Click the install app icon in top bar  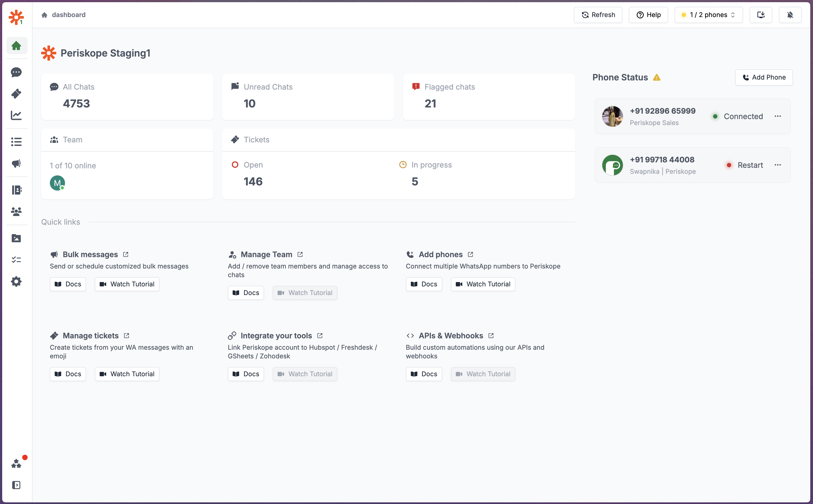[761, 15]
